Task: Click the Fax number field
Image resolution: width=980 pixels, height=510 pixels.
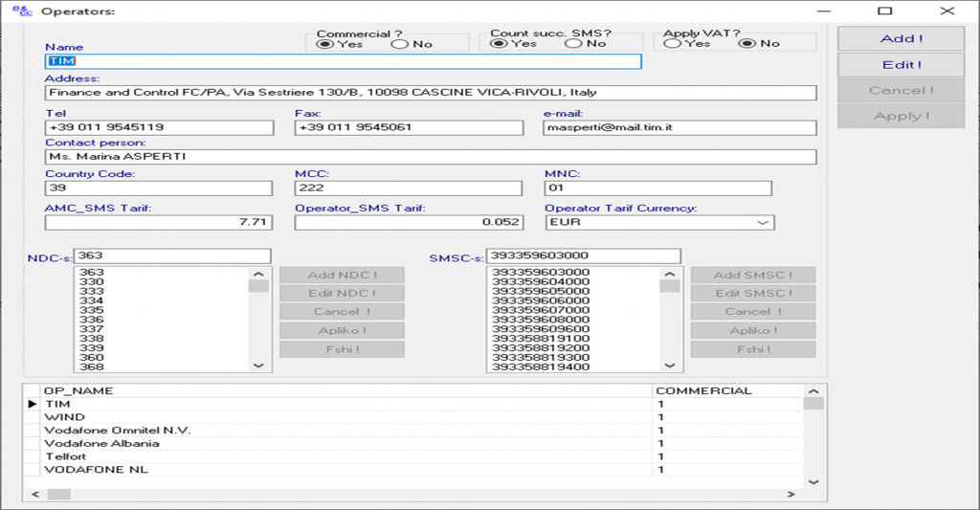Action: click(409, 127)
